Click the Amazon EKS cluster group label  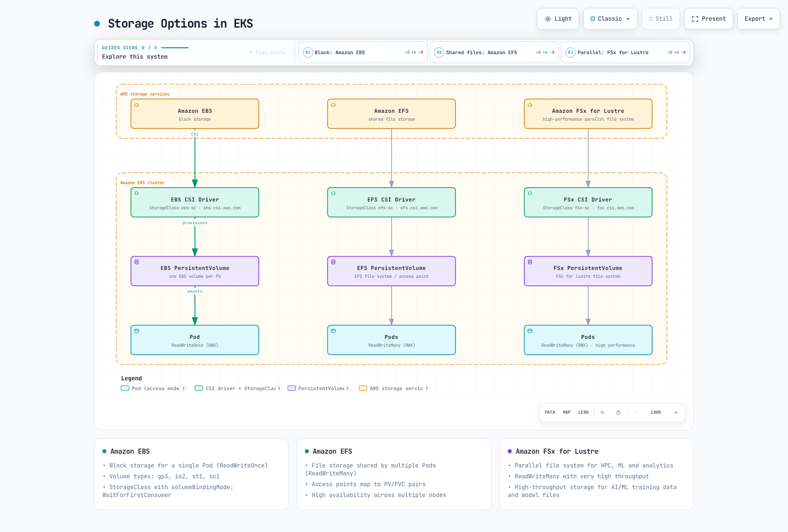(x=142, y=183)
